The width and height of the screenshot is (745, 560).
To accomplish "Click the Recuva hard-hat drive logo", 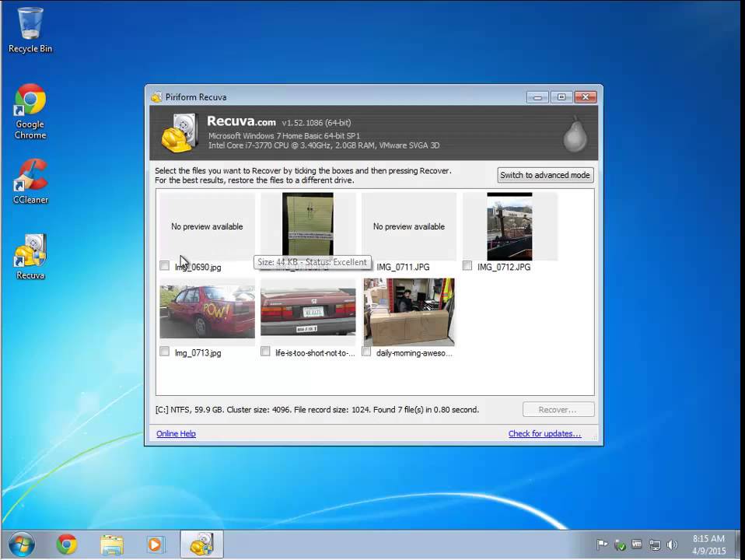I will 179,133.
